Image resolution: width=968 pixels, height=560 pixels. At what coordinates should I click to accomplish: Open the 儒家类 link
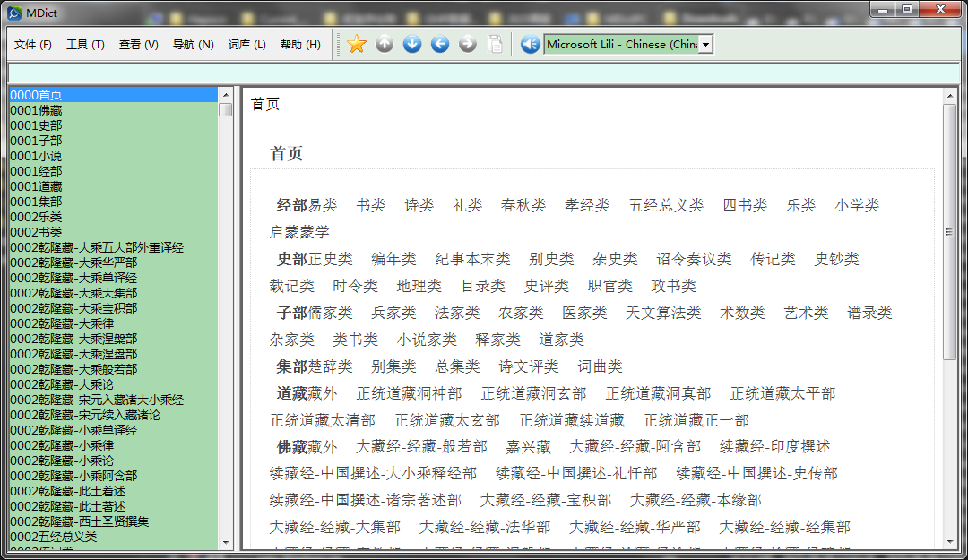click(x=330, y=313)
